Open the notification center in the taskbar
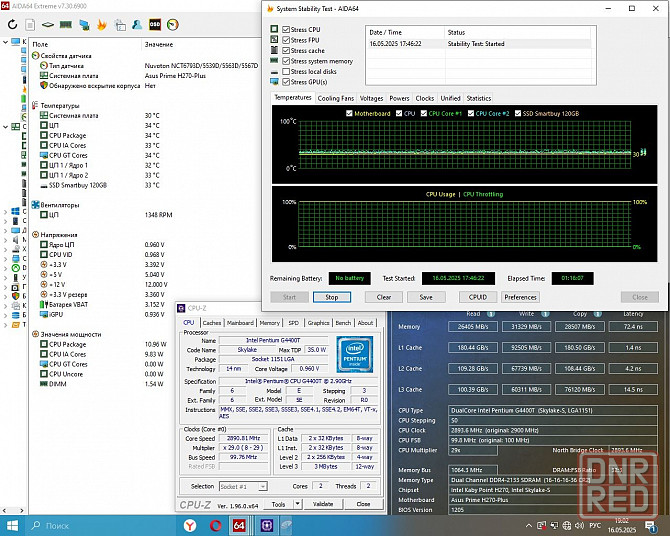Screen dimensions: 670x536 coord(650,526)
